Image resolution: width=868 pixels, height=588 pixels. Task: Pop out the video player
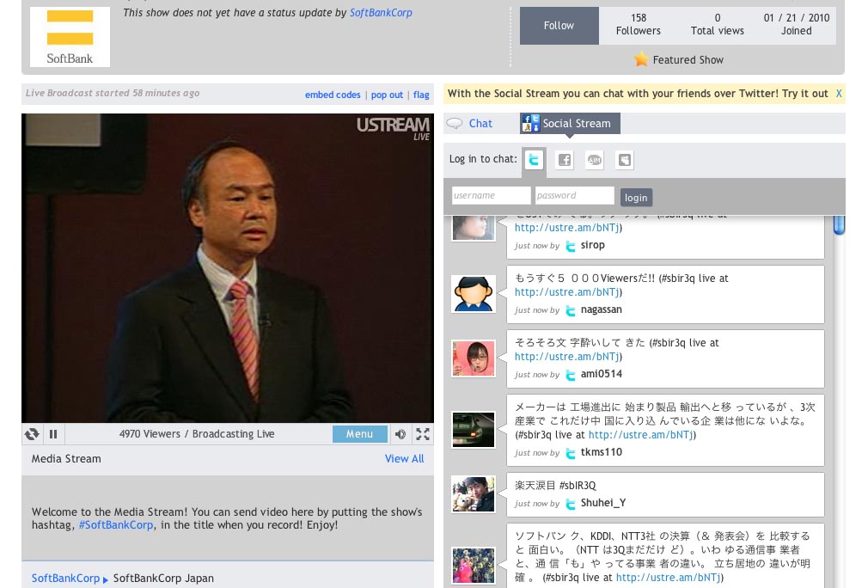tap(387, 95)
